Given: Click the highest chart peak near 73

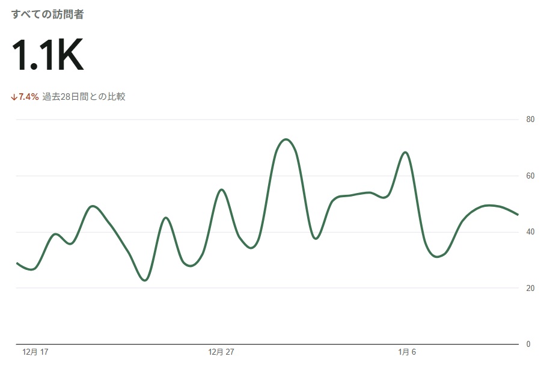Looking at the screenshot, I should point(286,139).
